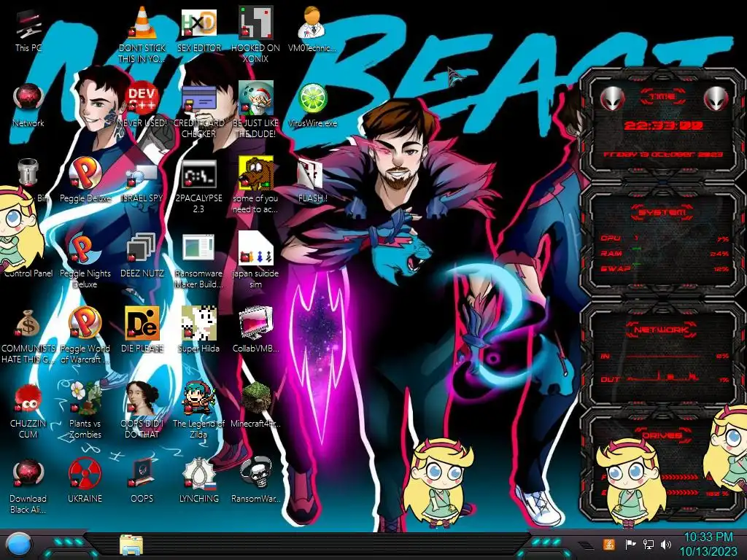Click the Start orb button
This screenshot has width=747, height=560.
pos(20,545)
